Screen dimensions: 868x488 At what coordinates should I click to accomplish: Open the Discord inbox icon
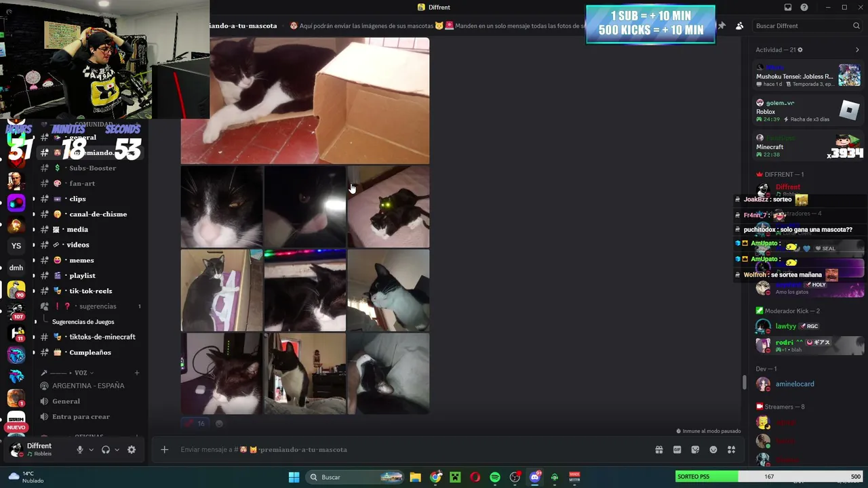788,7
